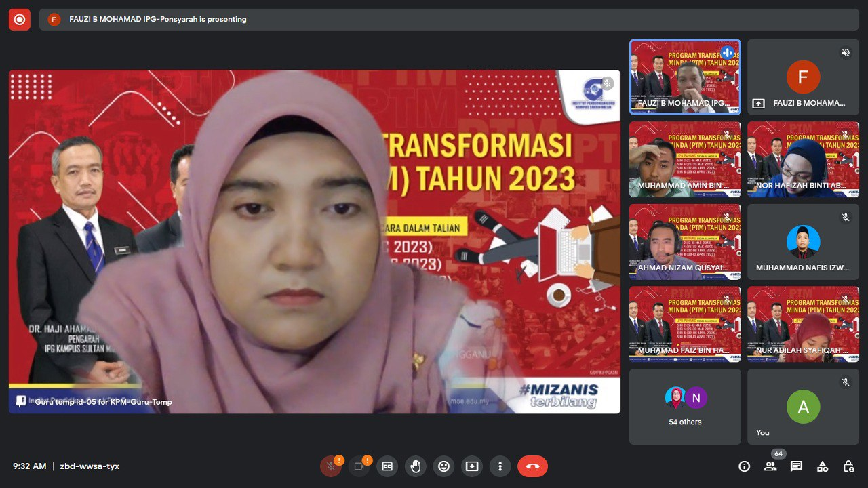Select Nor Hafizah Binti tile
Image resolution: width=868 pixels, height=488 pixels.
803,159
